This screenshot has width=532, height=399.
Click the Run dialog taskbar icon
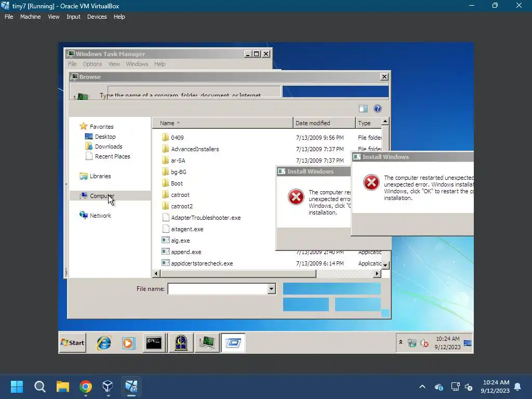pos(233,343)
